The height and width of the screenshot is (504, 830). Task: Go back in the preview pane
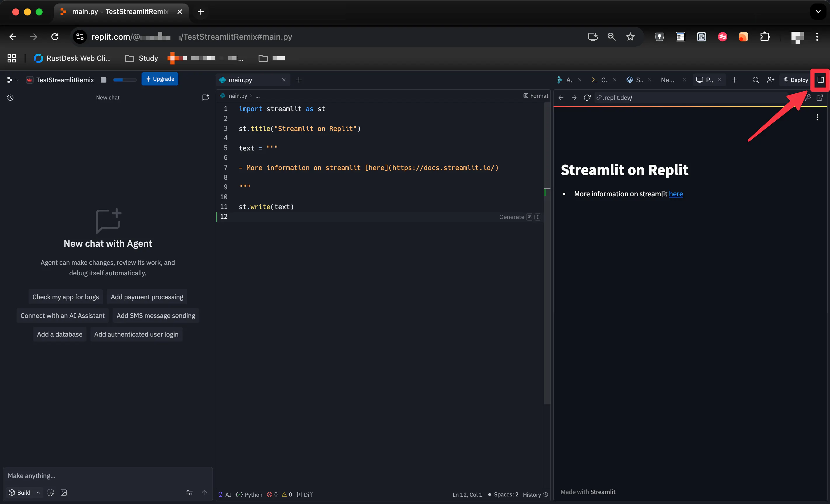coord(561,98)
